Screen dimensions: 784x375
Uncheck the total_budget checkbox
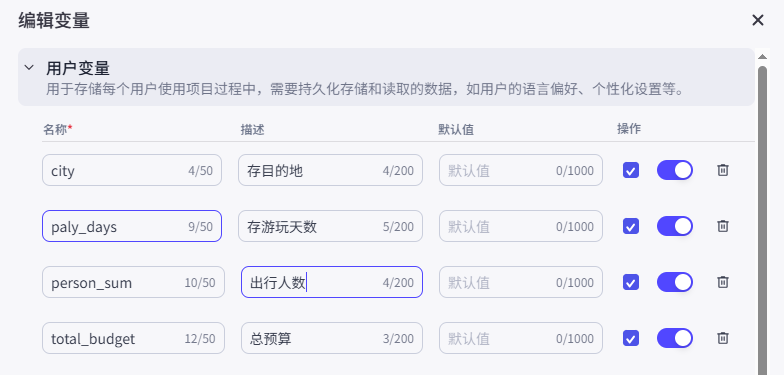631,338
